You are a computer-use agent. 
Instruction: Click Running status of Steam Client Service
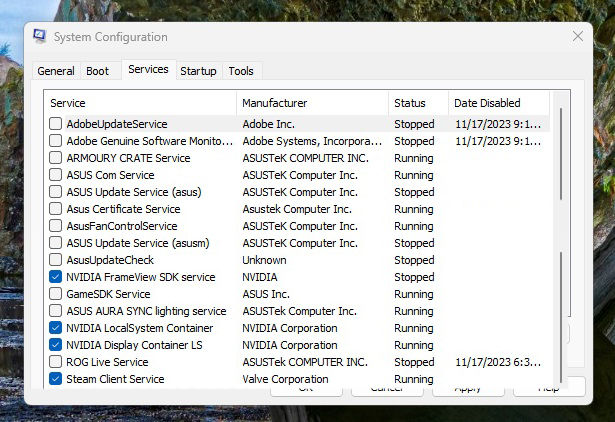[414, 379]
